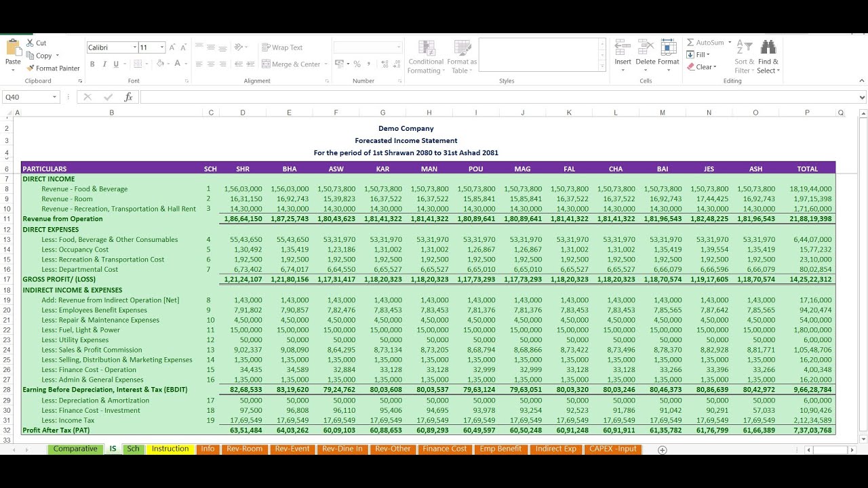Apply percent style to cells

357,64
